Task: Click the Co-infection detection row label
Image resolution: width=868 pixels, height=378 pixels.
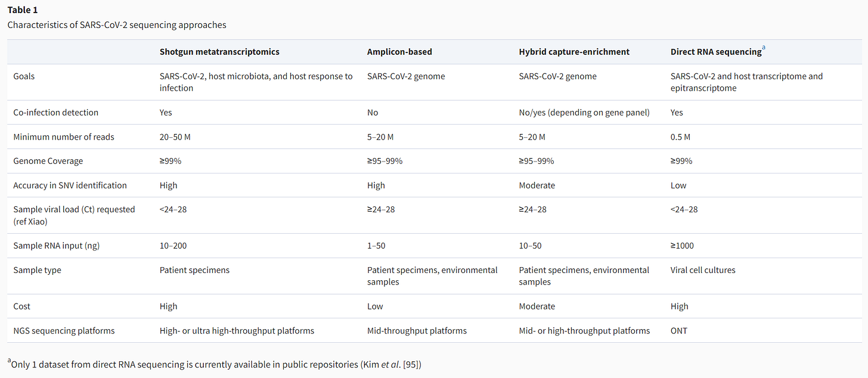Action: coord(56,113)
